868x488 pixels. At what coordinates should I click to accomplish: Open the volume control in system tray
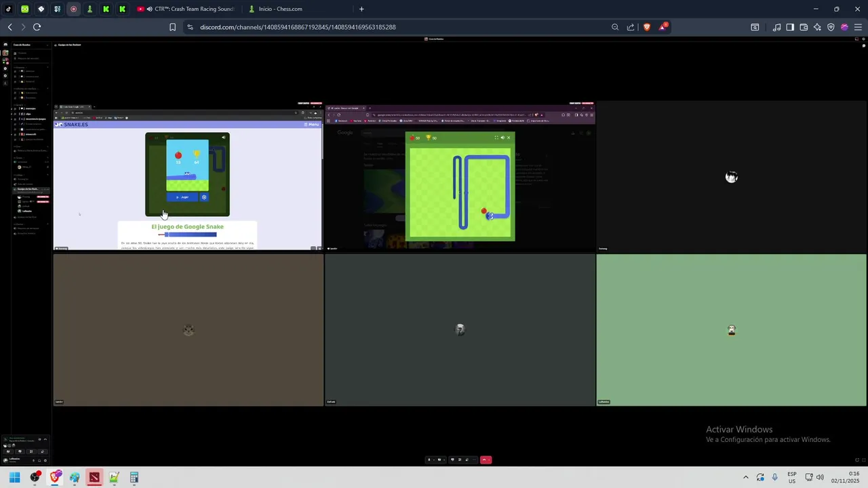tap(820, 477)
